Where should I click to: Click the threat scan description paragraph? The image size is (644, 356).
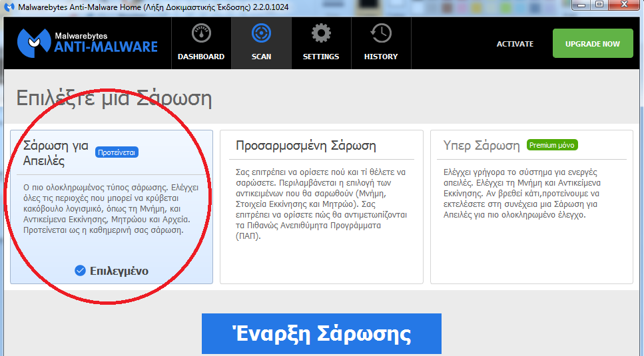111,209
